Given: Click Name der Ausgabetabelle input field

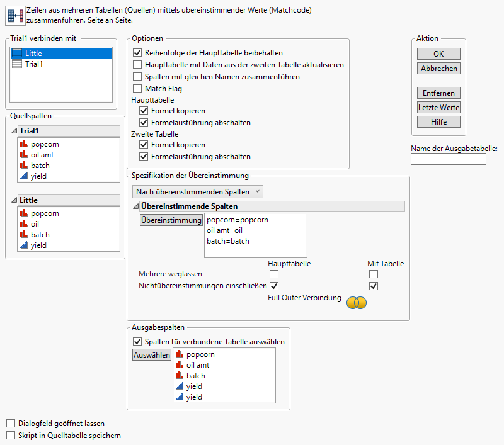Looking at the screenshot, I should pyautogui.click(x=449, y=159).
